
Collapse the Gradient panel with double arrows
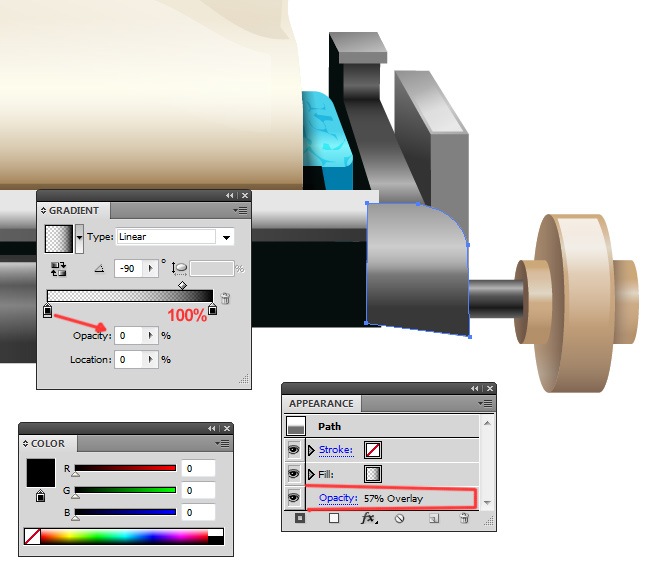[229, 195]
